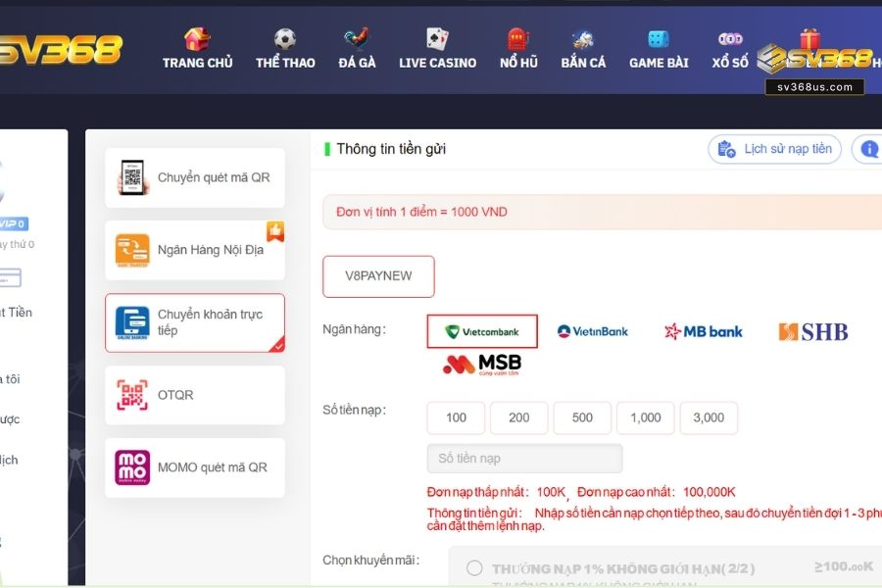882x588 pixels.
Task: Pick the 100 deposit amount
Action: point(456,417)
